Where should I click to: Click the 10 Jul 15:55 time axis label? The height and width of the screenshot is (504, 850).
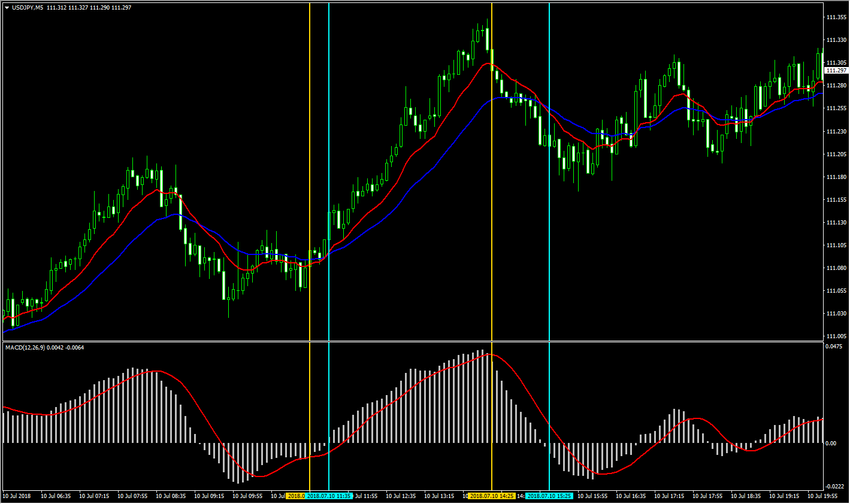pos(592,496)
